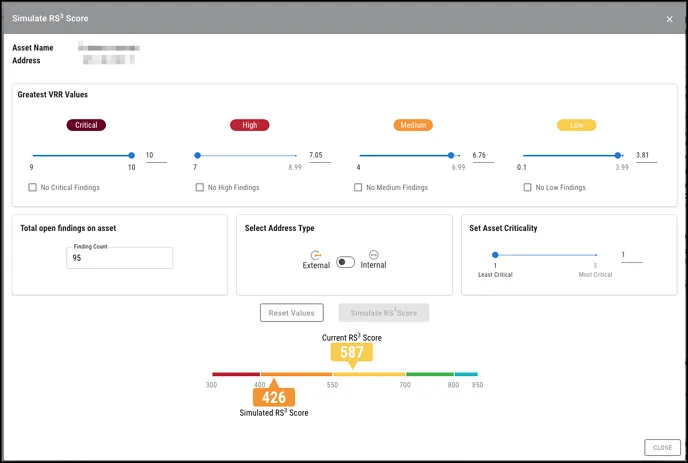This screenshot has width=688, height=463.
Task: Click the High VRR slider handle
Action: pos(197,155)
